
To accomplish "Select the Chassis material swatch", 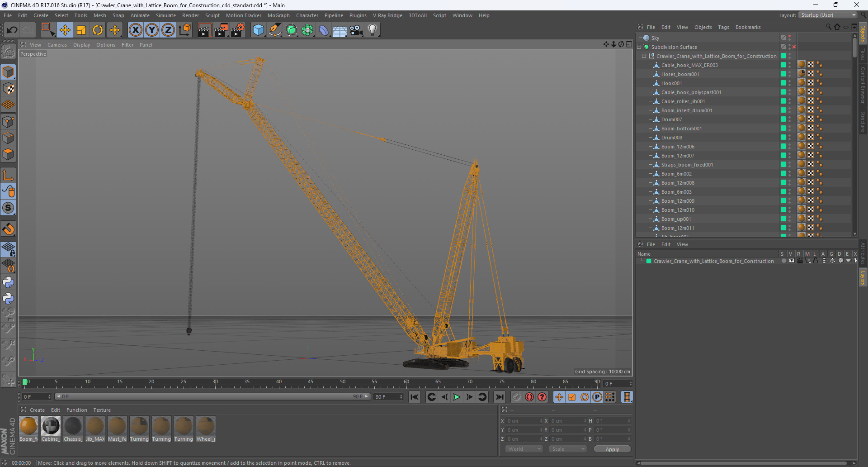I will [73, 429].
